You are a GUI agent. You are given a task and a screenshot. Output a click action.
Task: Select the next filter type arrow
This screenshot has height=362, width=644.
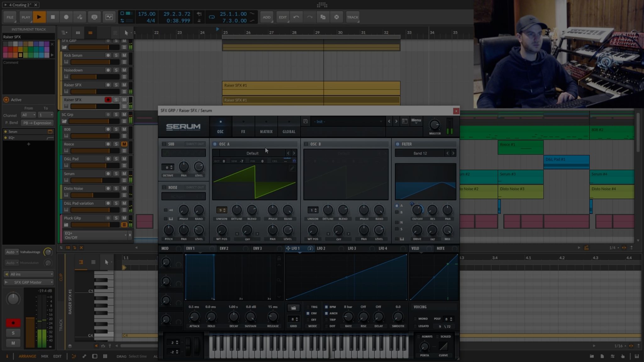coord(453,153)
